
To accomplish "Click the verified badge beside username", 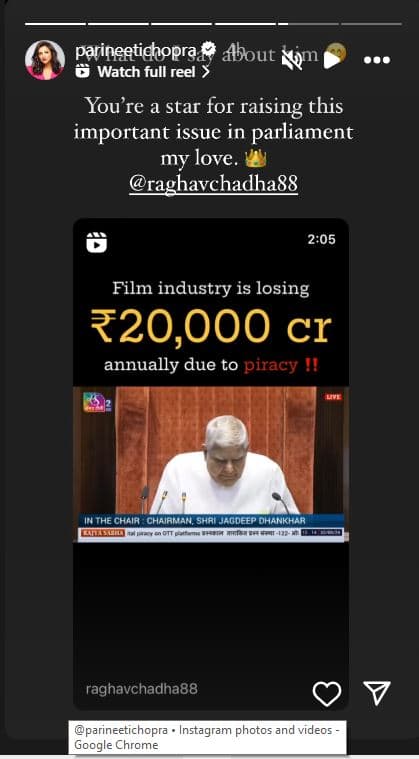I will pyautogui.click(x=209, y=49).
